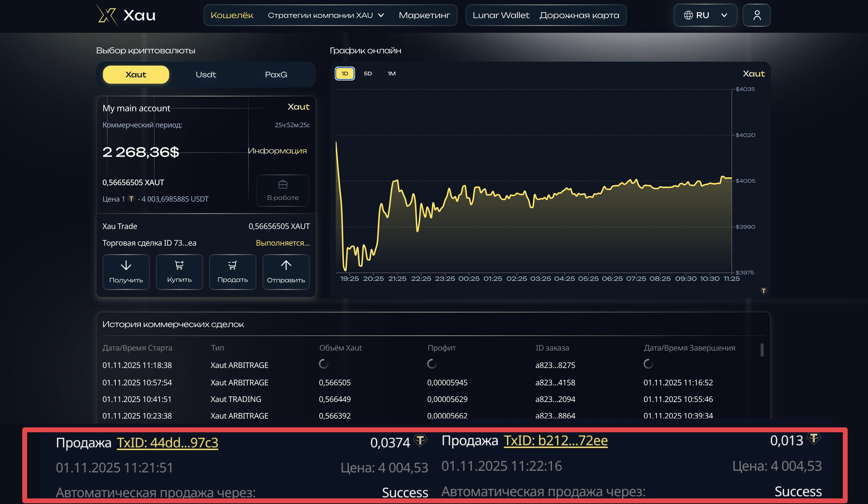The image size is (868, 504).
Task: Click the Продать cart icon
Action: tap(233, 265)
